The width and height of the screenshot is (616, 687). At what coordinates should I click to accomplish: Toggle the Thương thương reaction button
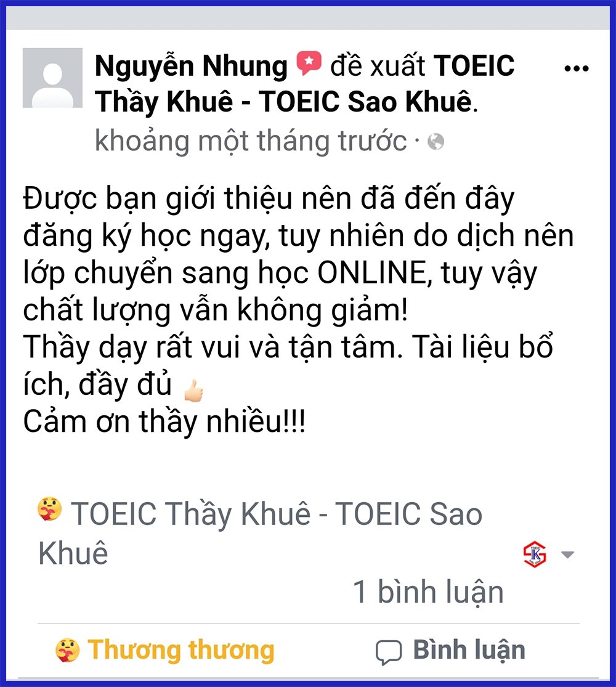coord(165,650)
